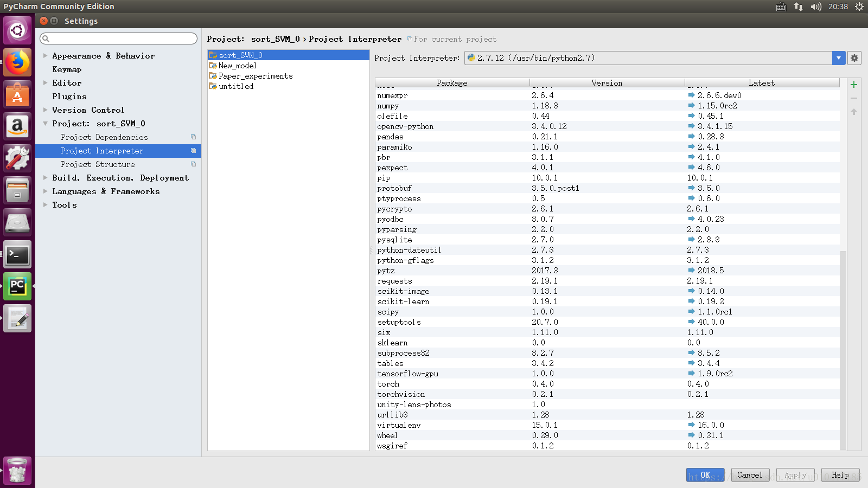Sort by Version column header

pos(607,83)
